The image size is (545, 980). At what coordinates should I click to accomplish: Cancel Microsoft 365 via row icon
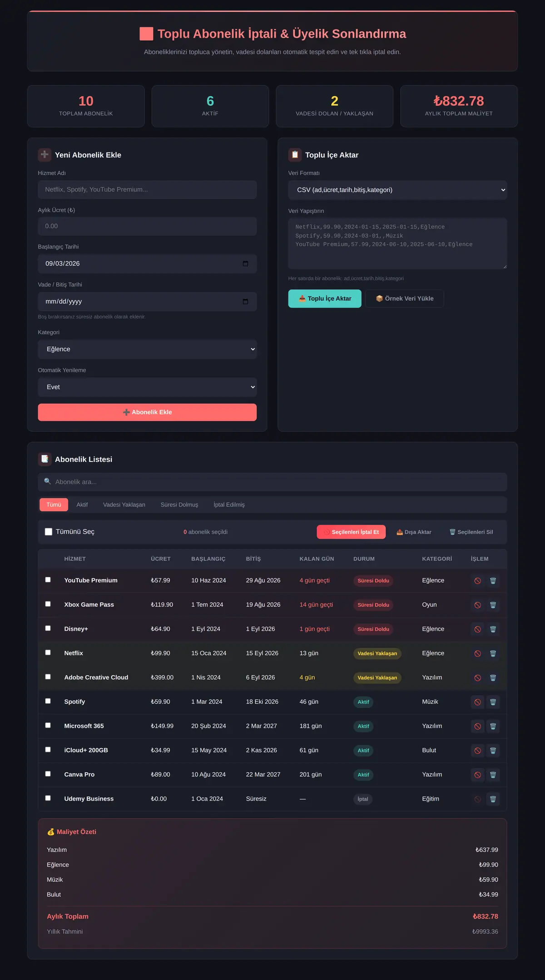477,726
